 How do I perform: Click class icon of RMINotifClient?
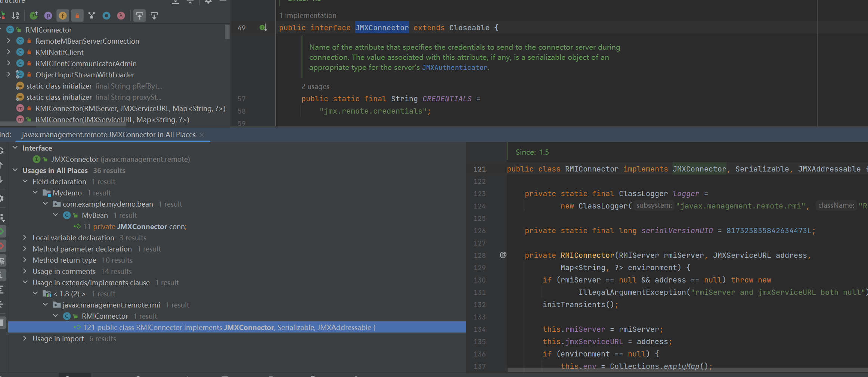click(x=20, y=52)
